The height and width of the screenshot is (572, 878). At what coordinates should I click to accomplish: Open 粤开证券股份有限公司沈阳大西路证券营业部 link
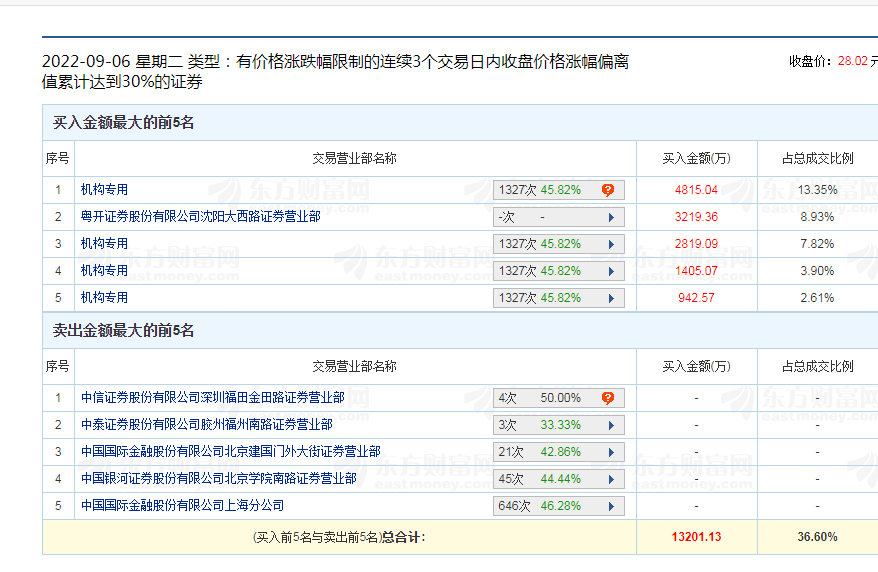coord(200,217)
